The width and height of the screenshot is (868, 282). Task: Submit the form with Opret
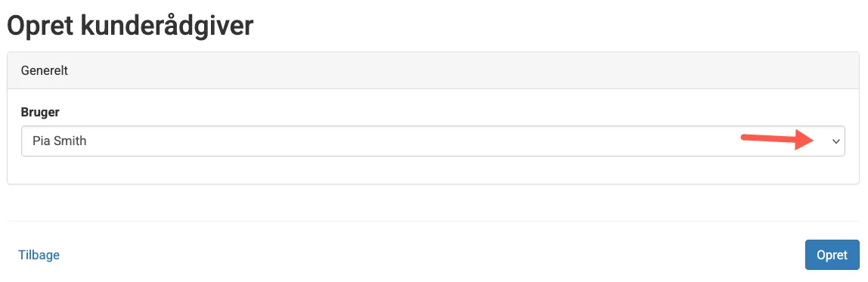(x=832, y=255)
